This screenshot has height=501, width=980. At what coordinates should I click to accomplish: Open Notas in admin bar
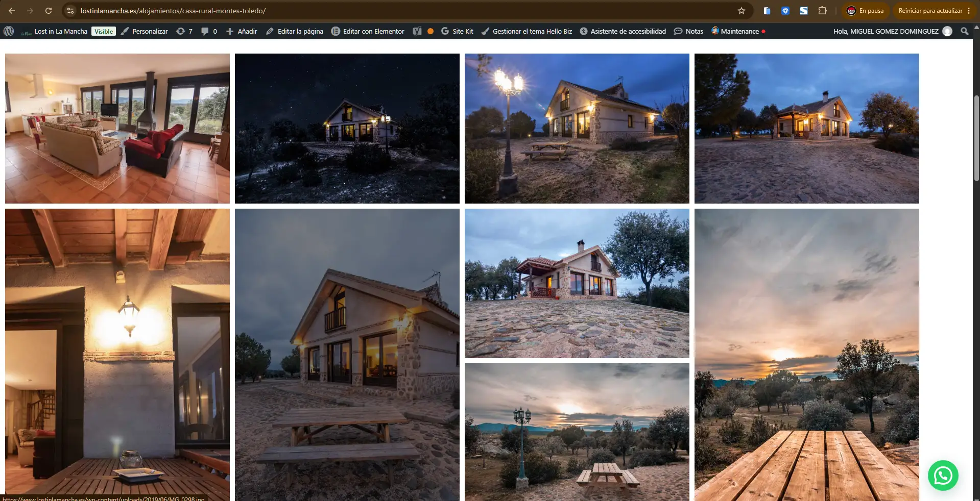point(688,31)
